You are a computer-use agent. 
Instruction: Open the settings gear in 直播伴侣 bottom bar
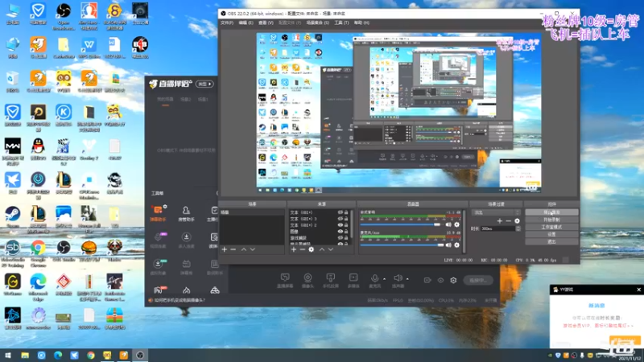453,280
